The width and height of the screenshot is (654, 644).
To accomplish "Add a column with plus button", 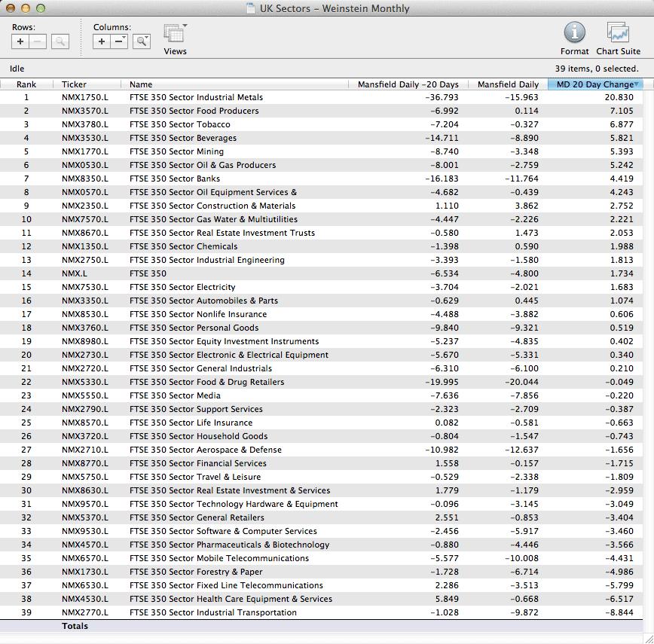I will coord(102,42).
